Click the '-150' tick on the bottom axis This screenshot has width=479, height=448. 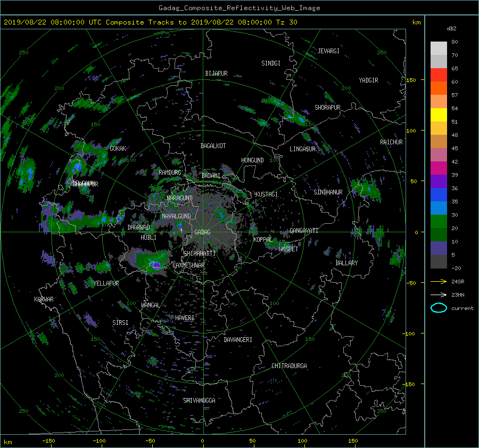pos(48,441)
